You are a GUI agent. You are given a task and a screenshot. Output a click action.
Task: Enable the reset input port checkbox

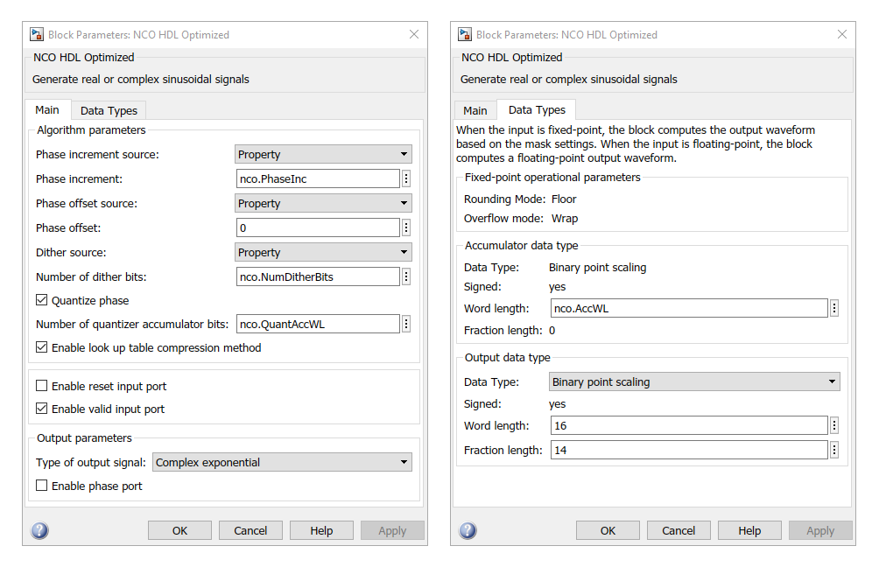pyautogui.click(x=42, y=386)
